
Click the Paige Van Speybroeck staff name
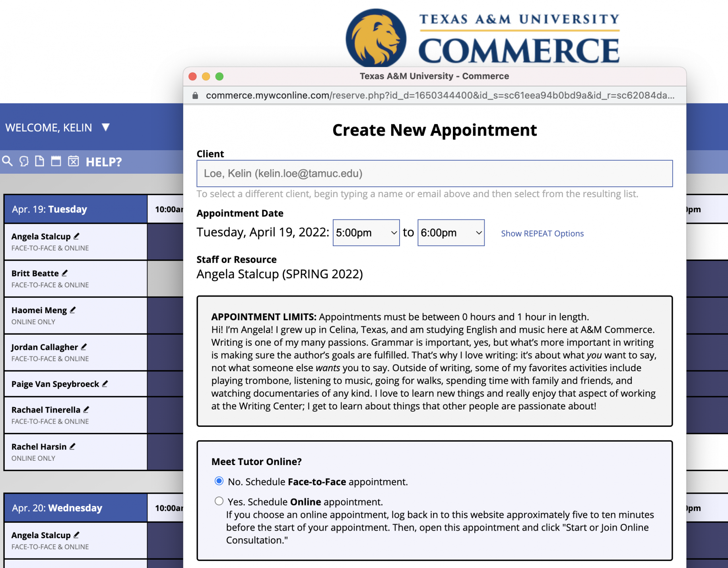pyautogui.click(x=55, y=384)
